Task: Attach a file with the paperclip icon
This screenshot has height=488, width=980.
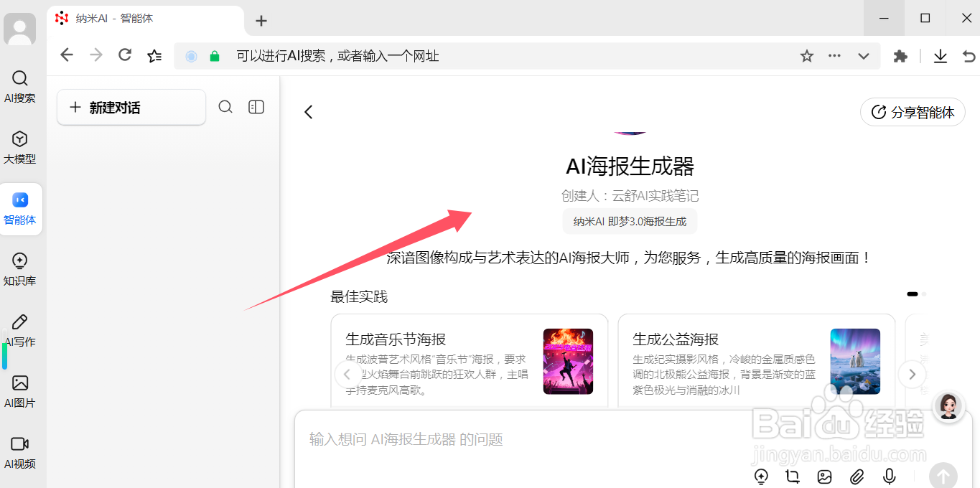Action: 856,476
